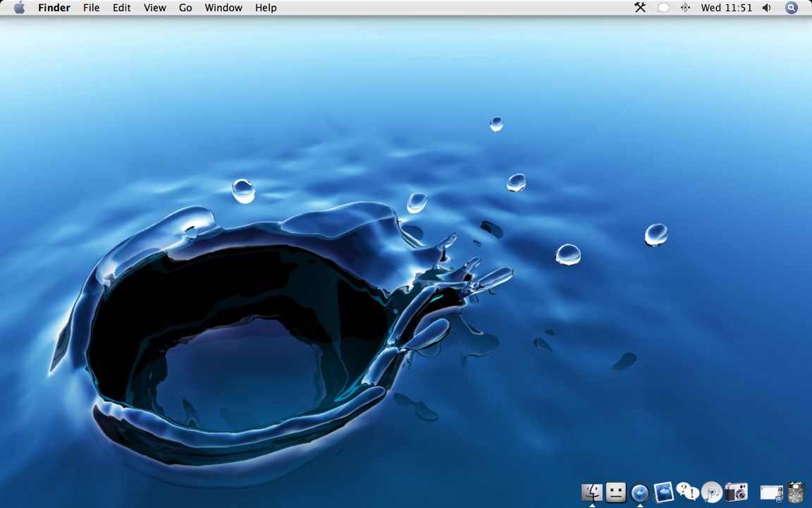Click the Finder icon in the Dock
The width and height of the screenshot is (812, 508).
point(592,492)
